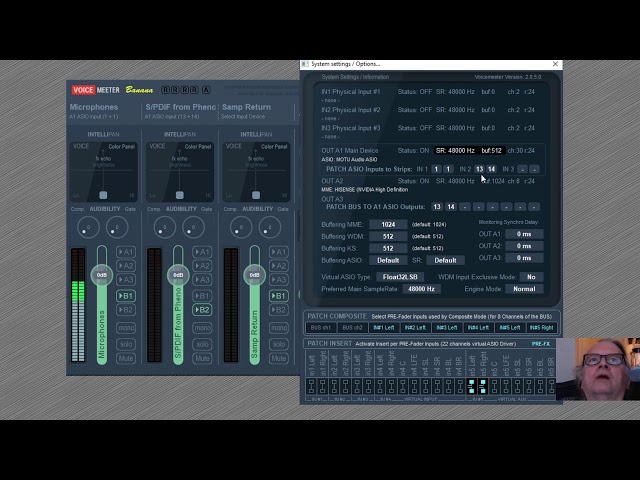Open Preferred Main SampleRate 48000 Hz selector
Viewport: 640px width, 480px height.
(x=421, y=289)
